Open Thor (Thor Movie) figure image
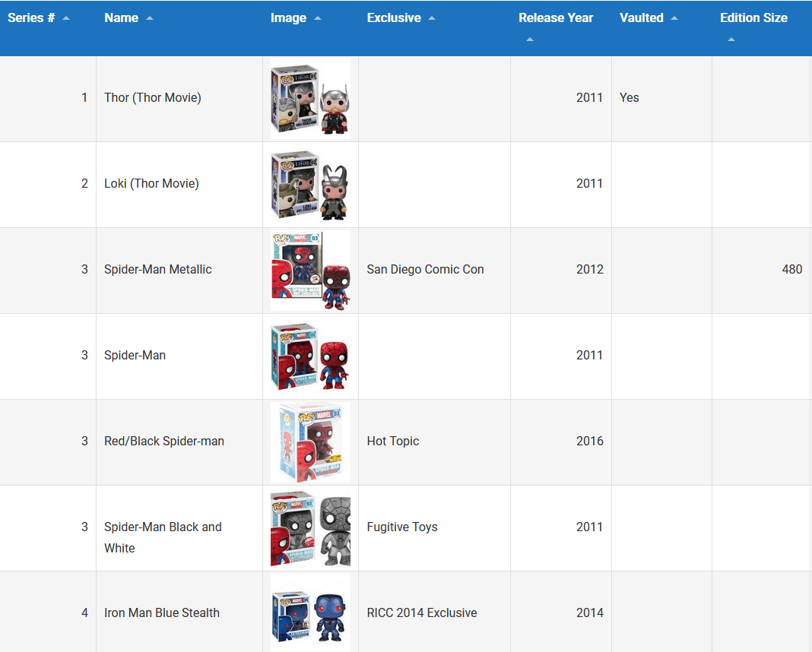The width and height of the screenshot is (812, 652). pyautogui.click(x=311, y=99)
